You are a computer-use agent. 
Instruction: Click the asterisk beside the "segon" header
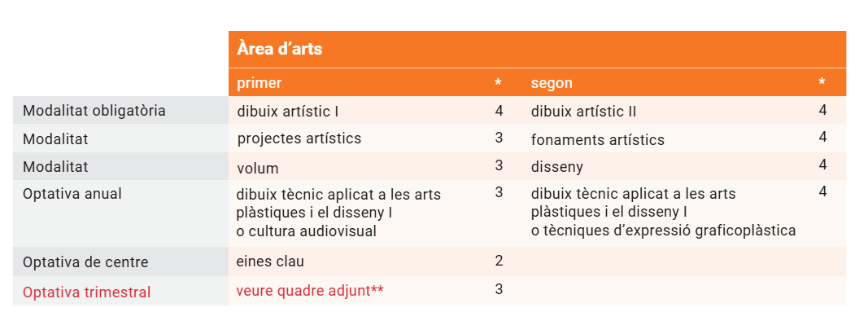tap(822, 84)
